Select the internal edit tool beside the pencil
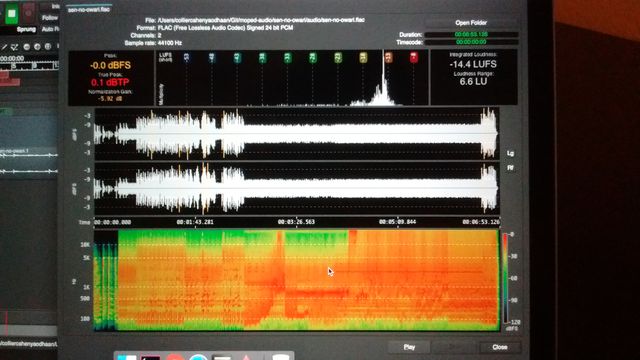The image size is (640, 360). 15,47
